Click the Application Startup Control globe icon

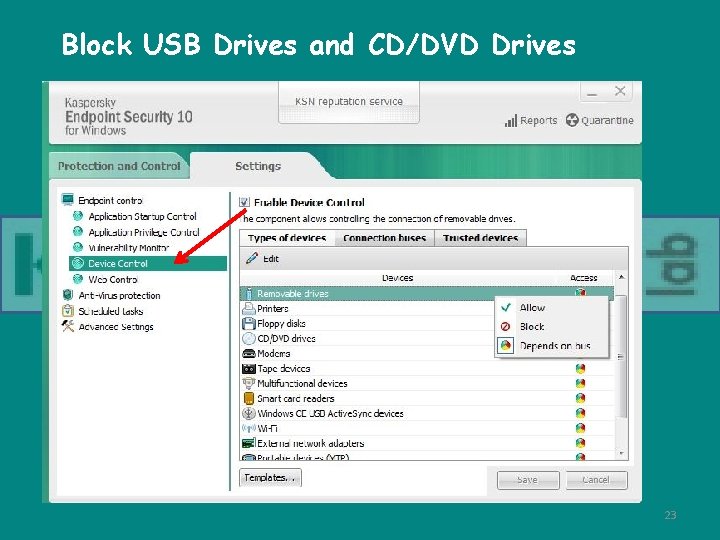(78, 216)
